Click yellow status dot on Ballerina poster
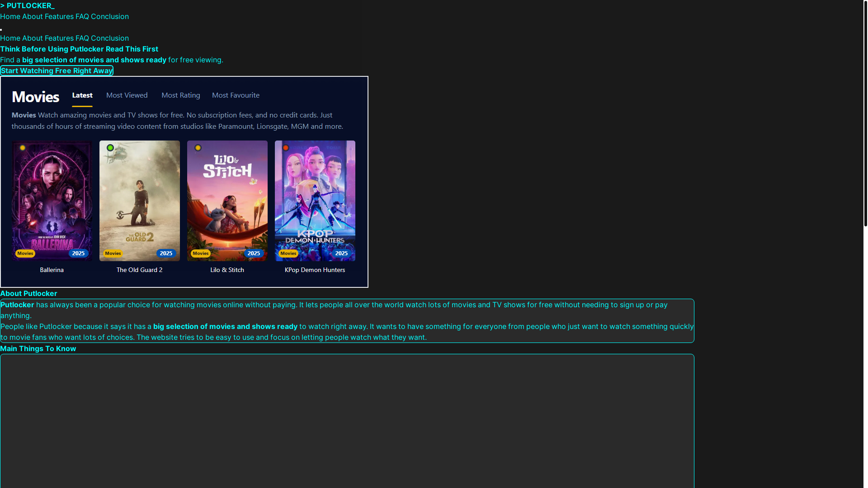 (23, 148)
